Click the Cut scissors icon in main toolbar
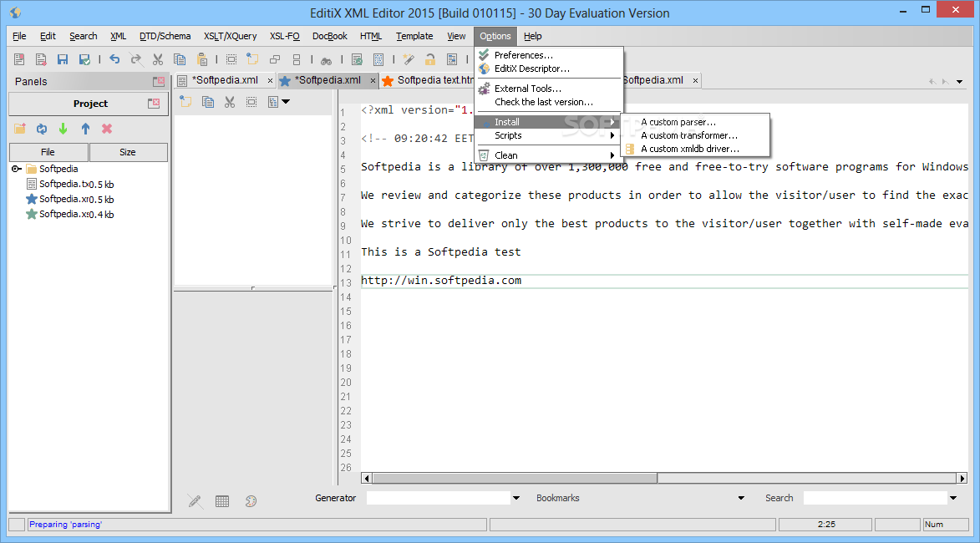980x543 pixels. [158, 59]
